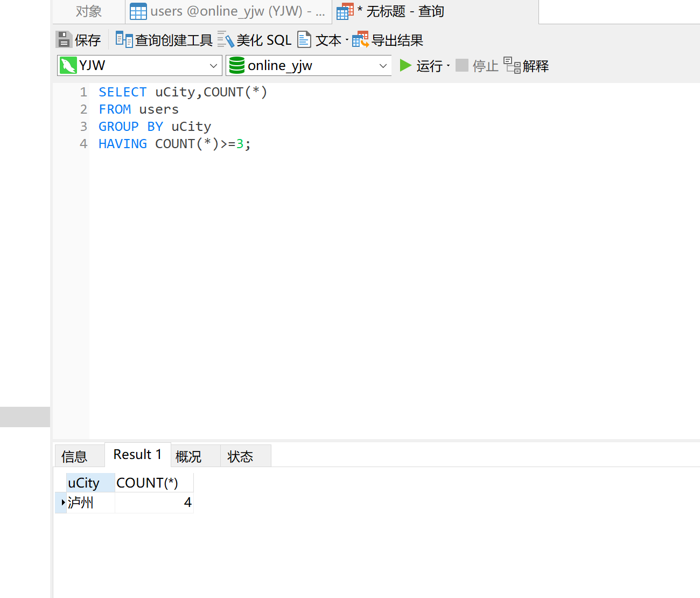
Task: Click the YJW connection dolphin icon
Action: pos(68,66)
